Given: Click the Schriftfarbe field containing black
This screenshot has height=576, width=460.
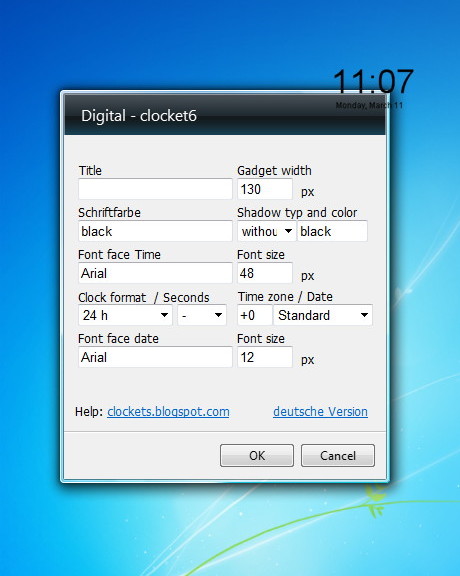Looking at the screenshot, I should pyautogui.click(x=155, y=231).
